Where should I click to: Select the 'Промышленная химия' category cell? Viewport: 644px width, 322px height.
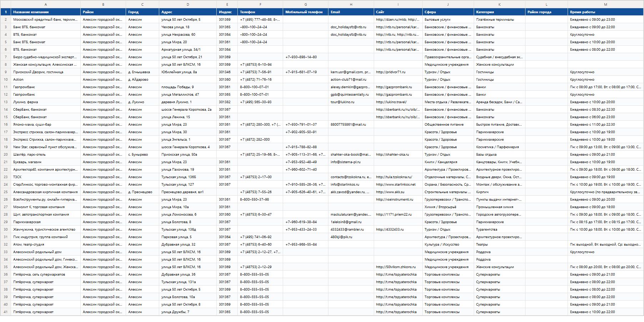(x=499, y=207)
